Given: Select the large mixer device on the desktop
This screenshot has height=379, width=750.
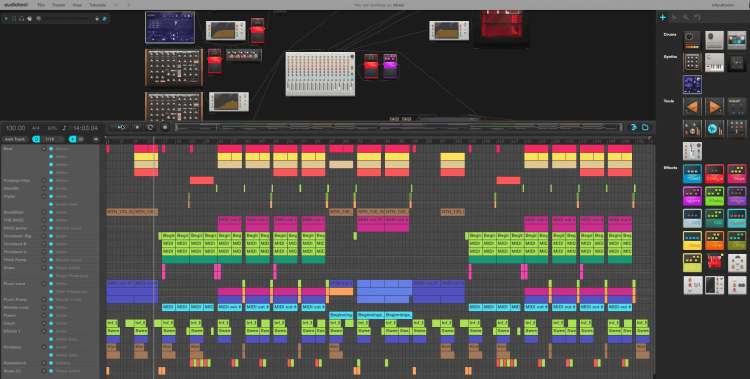Looking at the screenshot, I should [x=320, y=74].
